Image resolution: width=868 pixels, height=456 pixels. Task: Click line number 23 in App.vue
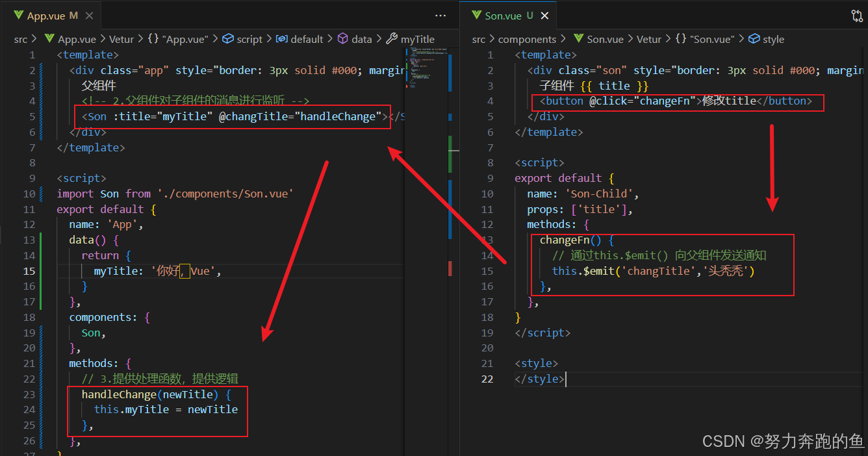tap(29, 394)
